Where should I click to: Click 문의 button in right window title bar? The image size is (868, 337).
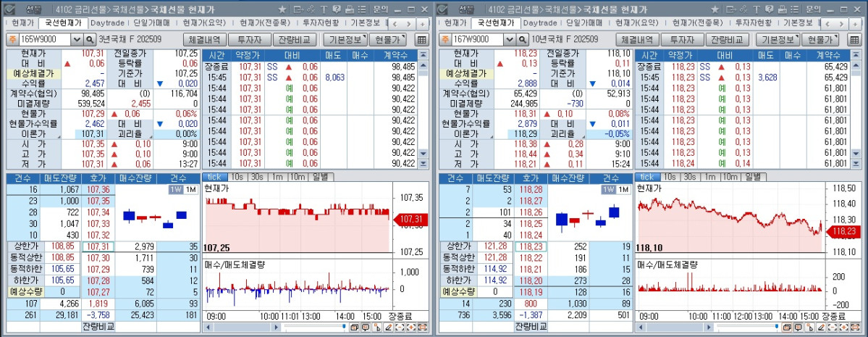tap(812, 9)
